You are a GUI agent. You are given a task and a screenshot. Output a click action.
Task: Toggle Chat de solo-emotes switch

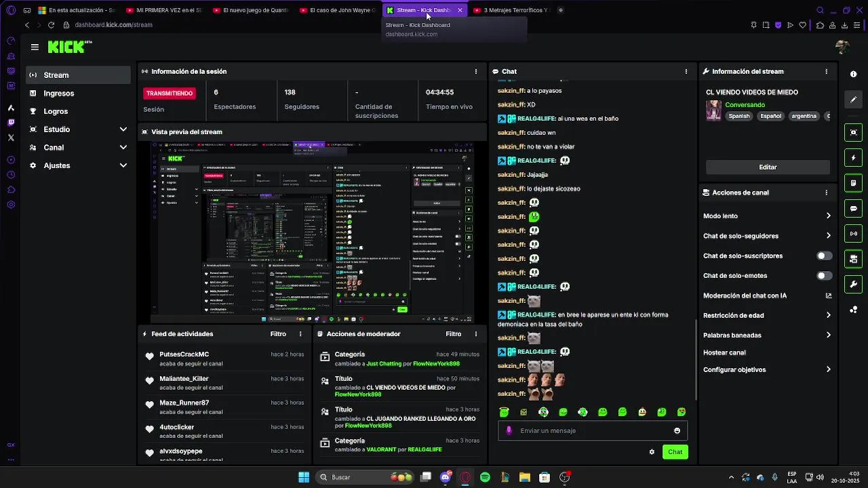coord(824,276)
